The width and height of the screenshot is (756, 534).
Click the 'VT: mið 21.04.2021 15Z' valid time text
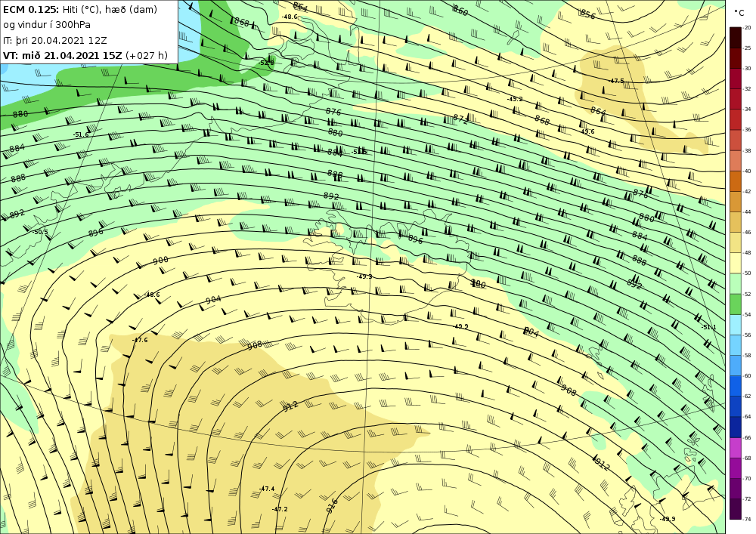[x=63, y=55]
